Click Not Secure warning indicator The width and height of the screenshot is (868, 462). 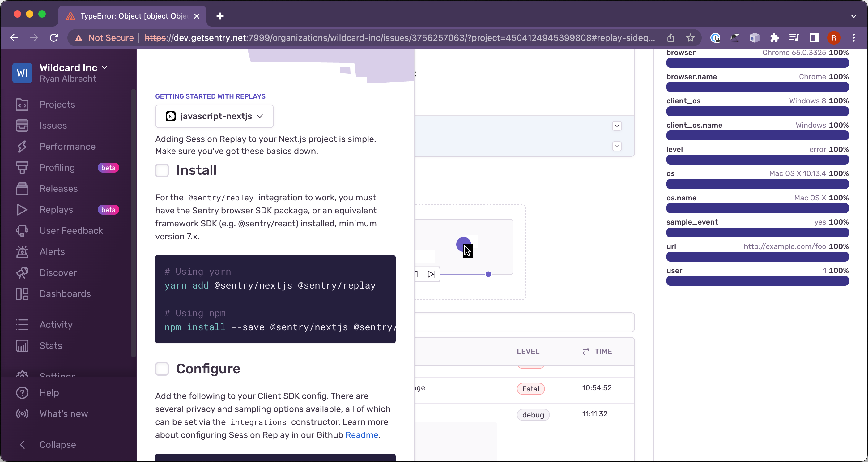pos(104,38)
